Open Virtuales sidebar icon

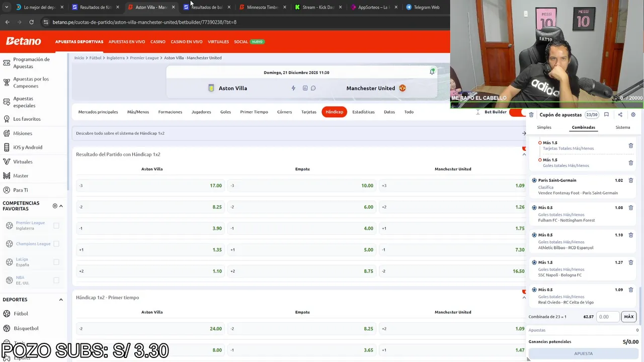click(x=7, y=162)
